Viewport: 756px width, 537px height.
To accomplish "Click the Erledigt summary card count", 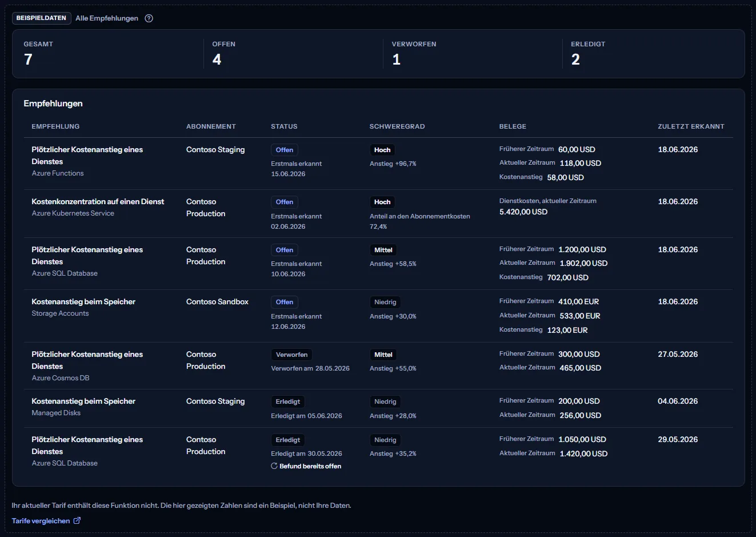I will click(575, 59).
